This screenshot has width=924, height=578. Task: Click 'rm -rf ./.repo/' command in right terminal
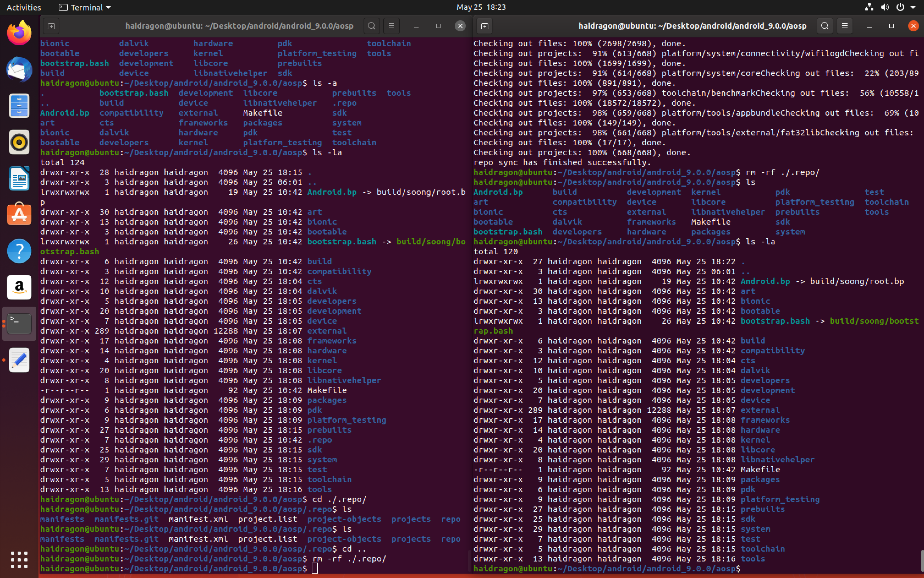click(x=783, y=172)
